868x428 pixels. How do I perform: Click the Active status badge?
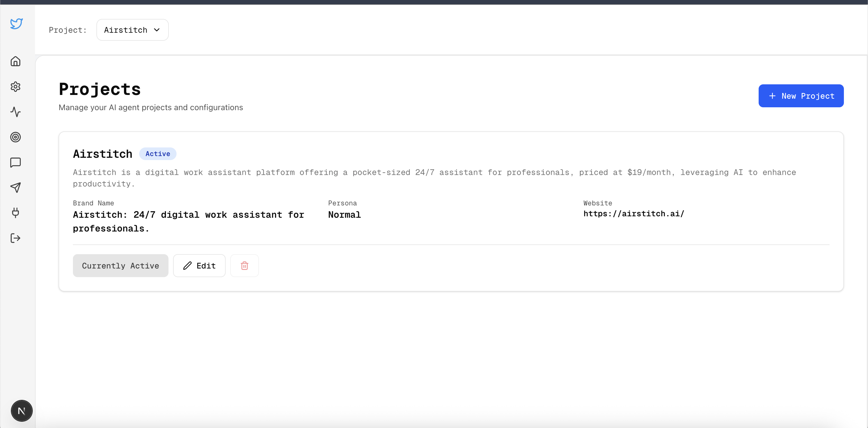[x=158, y=154]
